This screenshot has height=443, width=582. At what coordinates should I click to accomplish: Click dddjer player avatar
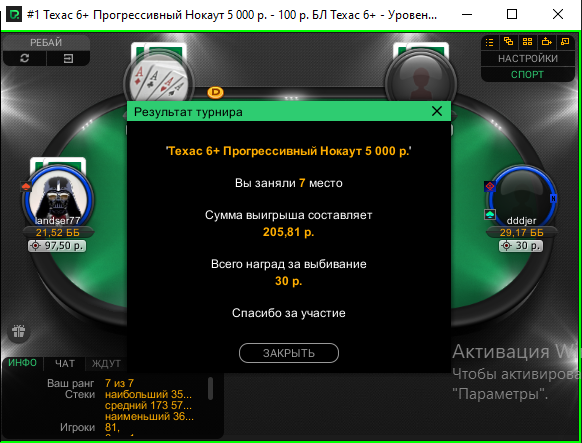pos(521,197)
